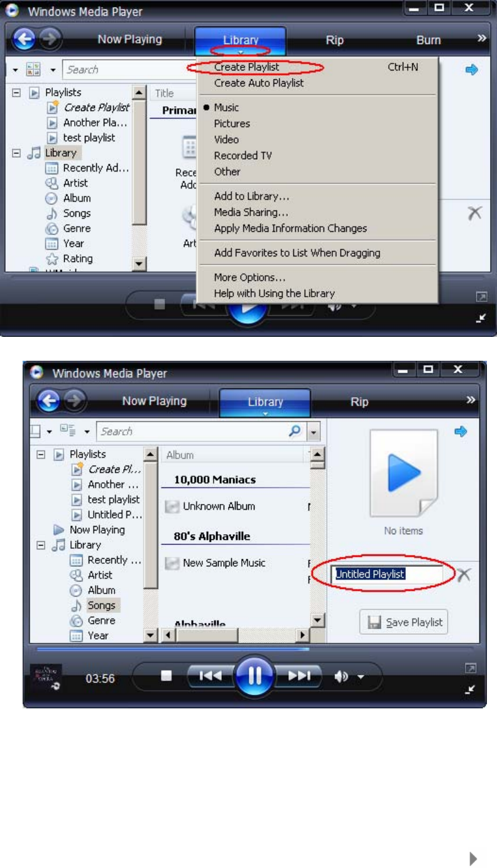The width and height of the screenshot is (497, 868).
Task: Click New Sample Music album row
Action: [x=224, y=563]
